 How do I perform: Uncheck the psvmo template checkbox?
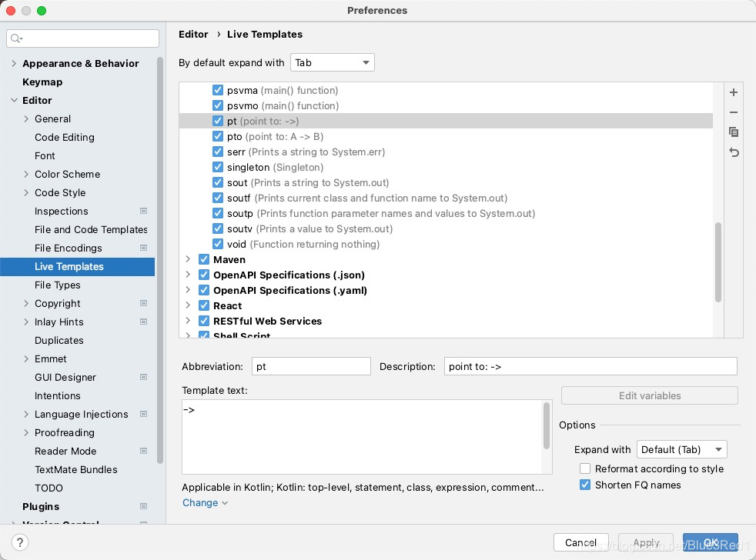click(218, 105)
